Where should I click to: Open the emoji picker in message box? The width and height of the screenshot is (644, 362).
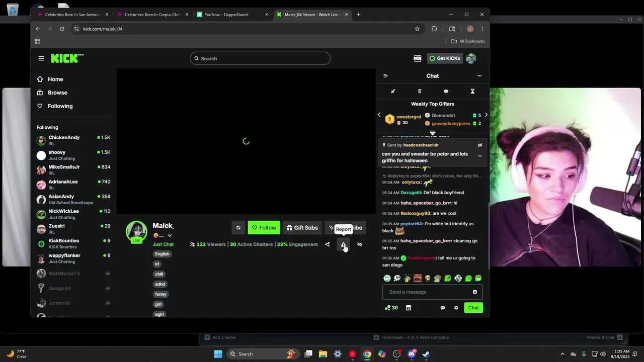click(474, 292)
